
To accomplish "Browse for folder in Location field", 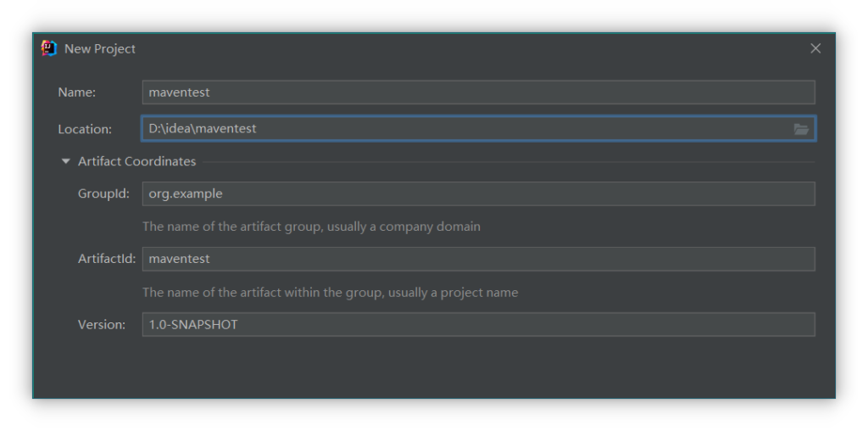I will [x=801, y=129].
